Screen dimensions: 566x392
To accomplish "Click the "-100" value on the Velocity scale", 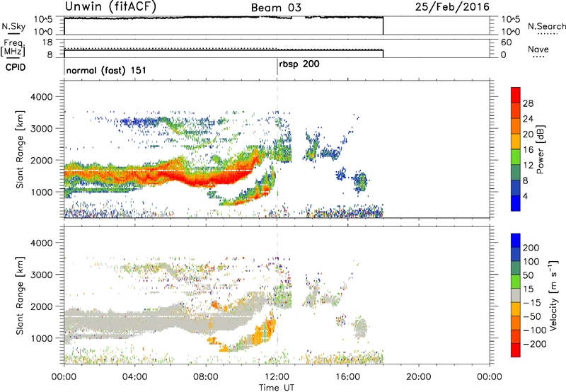I will click(x=535, y=330).
